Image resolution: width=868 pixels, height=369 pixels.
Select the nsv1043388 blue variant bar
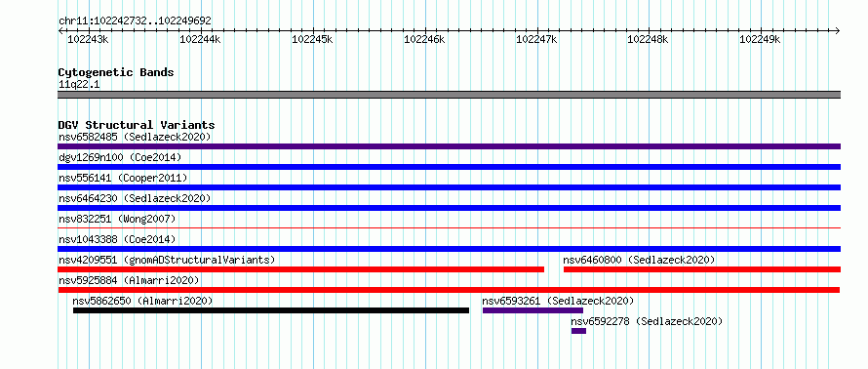449,249
